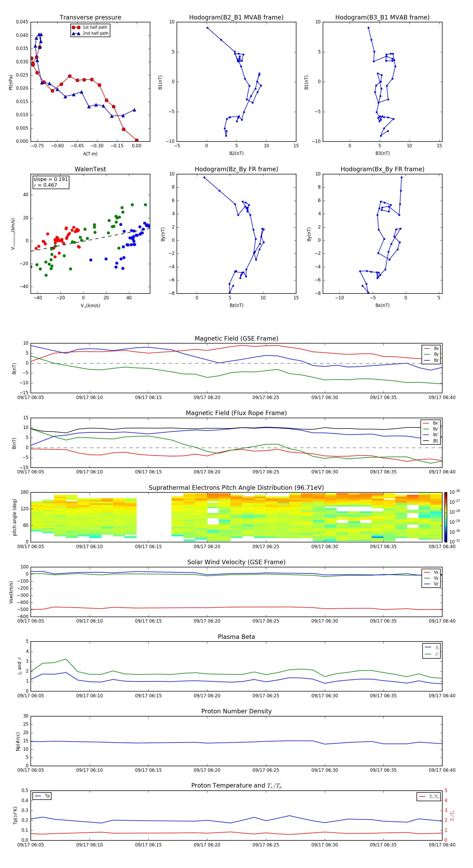Click the pitch angle (deg) y-axis label

(14, 517)
